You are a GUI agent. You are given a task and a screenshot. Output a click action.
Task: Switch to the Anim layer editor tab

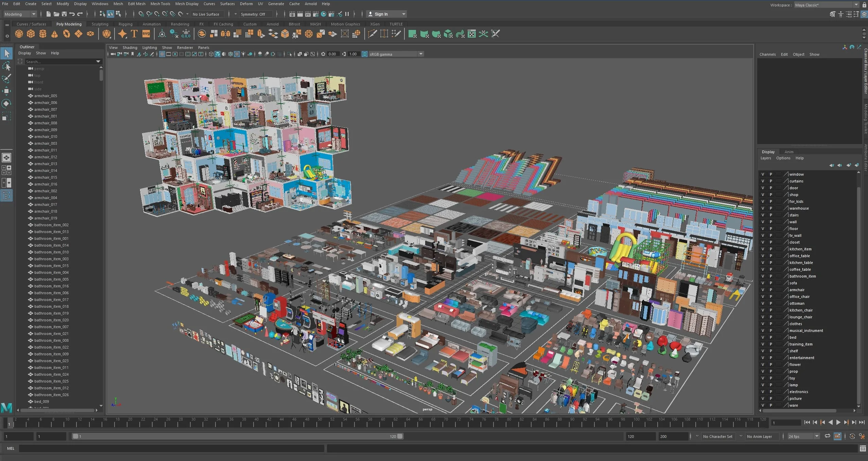789,152
